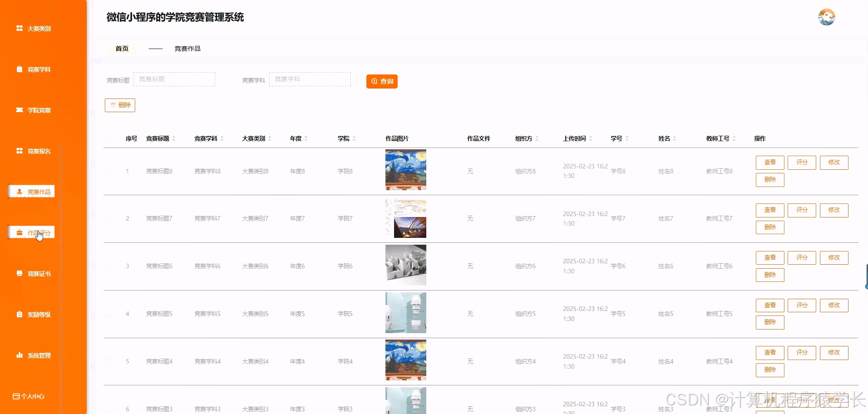Tick the checkbox for row 竞赛标题8

pyautogui.click(x=108, y=171)
